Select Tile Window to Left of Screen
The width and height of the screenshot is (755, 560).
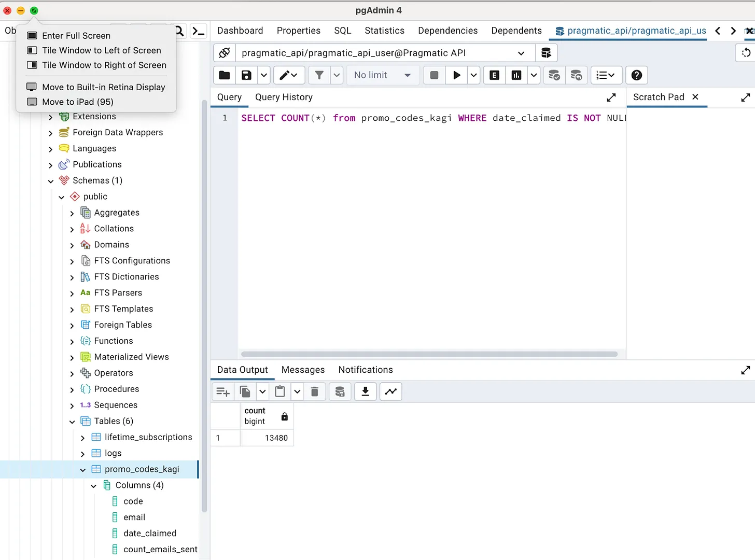102,50
